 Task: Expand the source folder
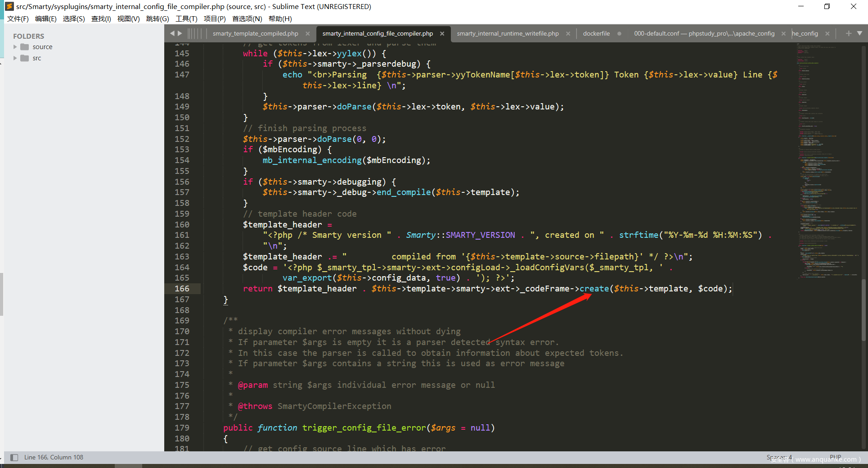(15, 47)
